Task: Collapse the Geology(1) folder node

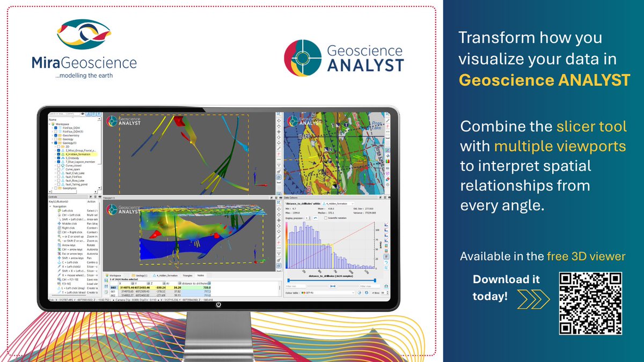Action: pyautogui.click(x=52, y=143)
